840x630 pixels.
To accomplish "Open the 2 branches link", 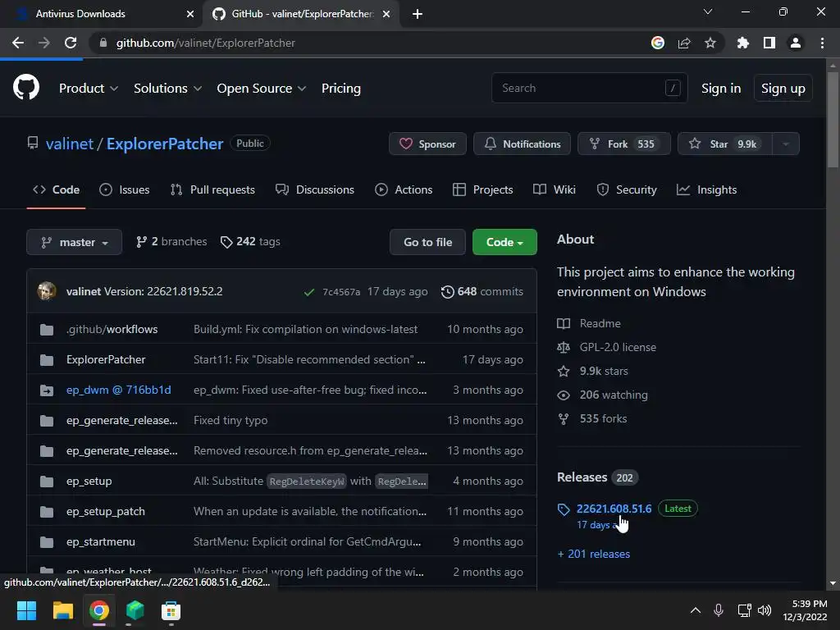I will coord(171,242).
